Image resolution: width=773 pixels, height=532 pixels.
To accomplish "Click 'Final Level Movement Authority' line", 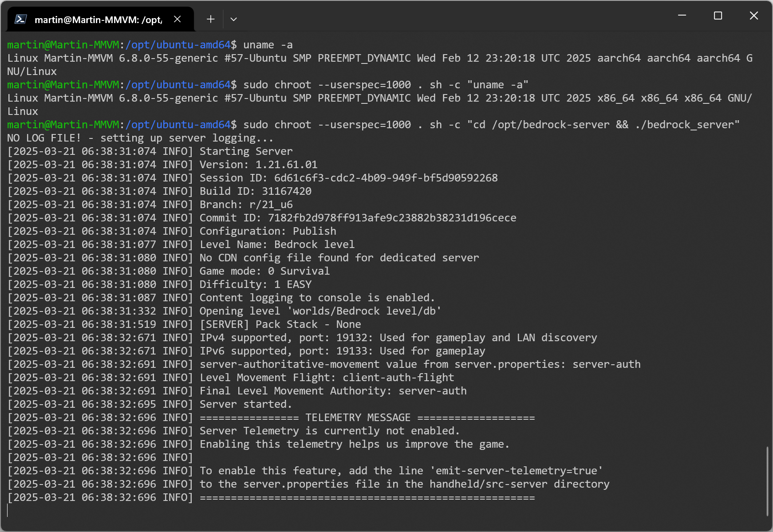I will coord(333,391).
